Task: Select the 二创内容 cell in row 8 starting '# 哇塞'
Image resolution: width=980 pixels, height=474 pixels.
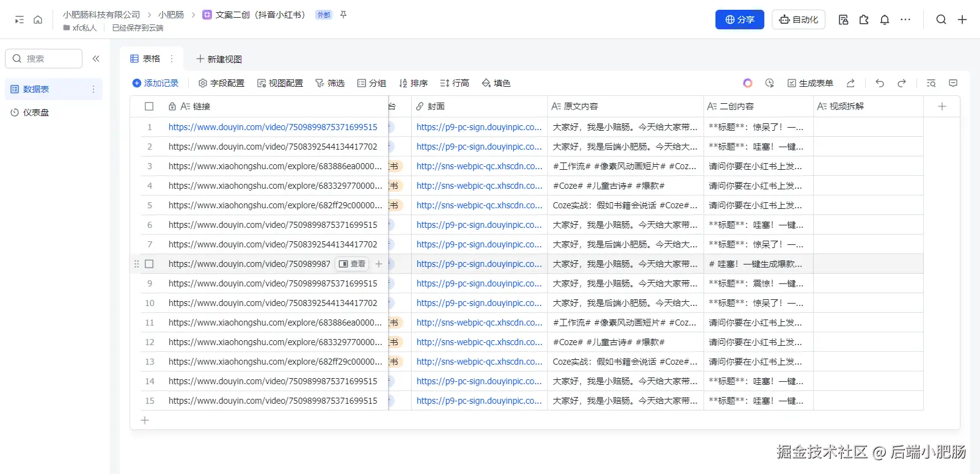Action: [x=759, y=264]
